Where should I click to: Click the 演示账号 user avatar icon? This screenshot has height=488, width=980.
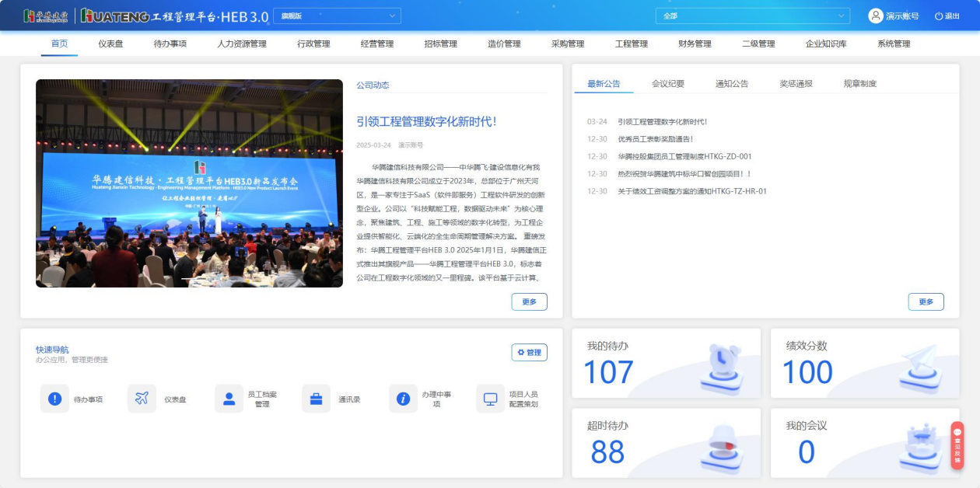[x=876, y=16]
